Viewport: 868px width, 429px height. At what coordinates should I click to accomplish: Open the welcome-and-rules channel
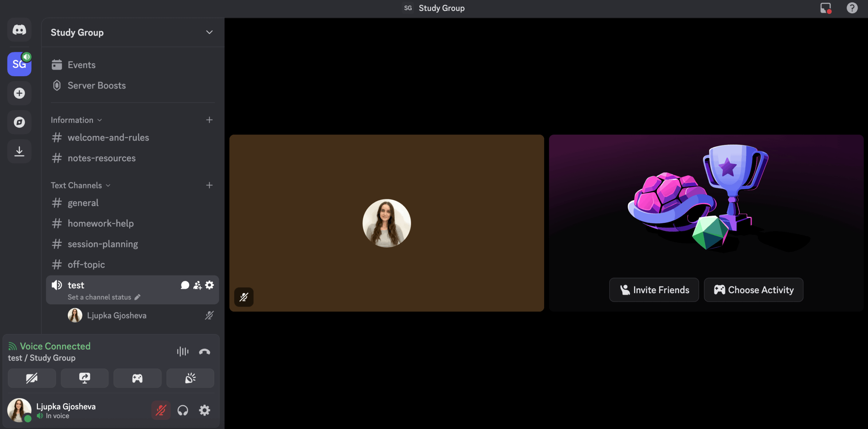pyautogui.click(x=133, y=138)
